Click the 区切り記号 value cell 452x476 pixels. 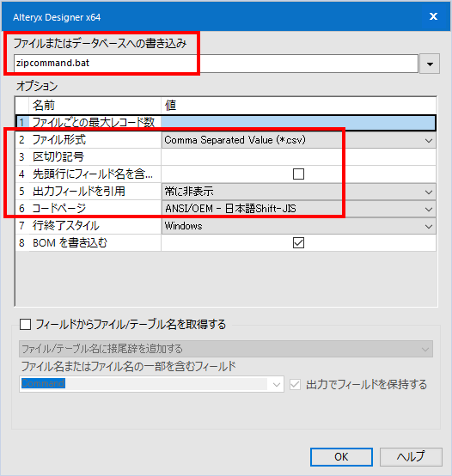tap(299, 157)
